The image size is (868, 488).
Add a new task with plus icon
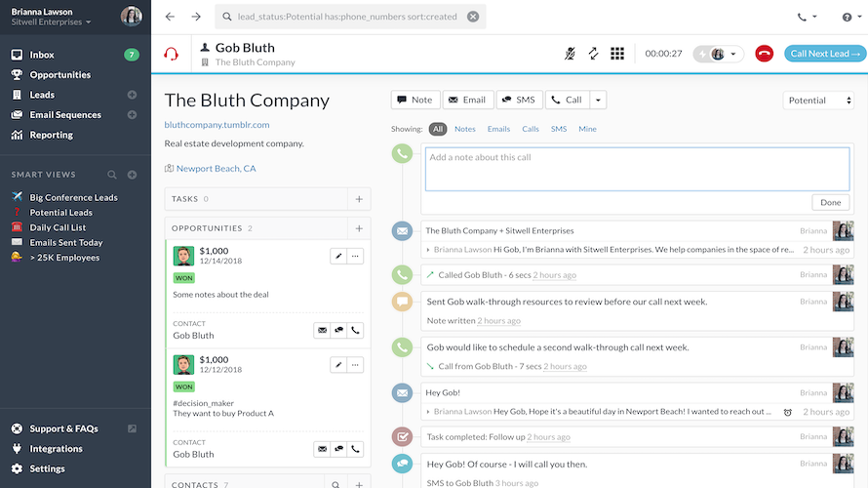358,199
